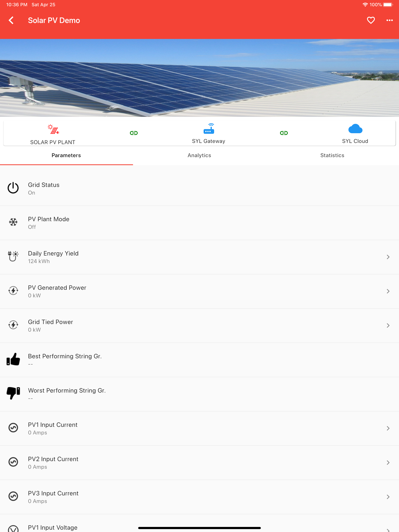
Task: Tap the PV Plant Mode label
Action: coord(49,219)
